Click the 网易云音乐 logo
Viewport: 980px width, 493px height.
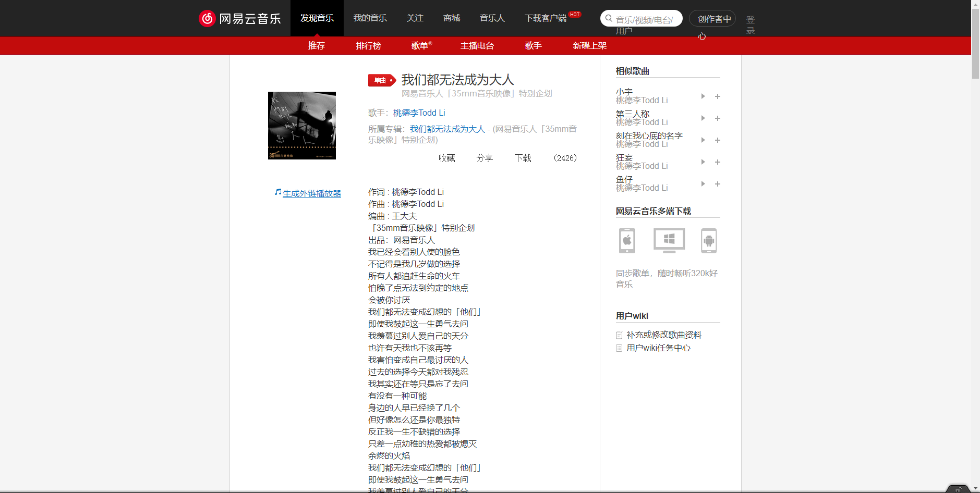(x=240, y=18)
